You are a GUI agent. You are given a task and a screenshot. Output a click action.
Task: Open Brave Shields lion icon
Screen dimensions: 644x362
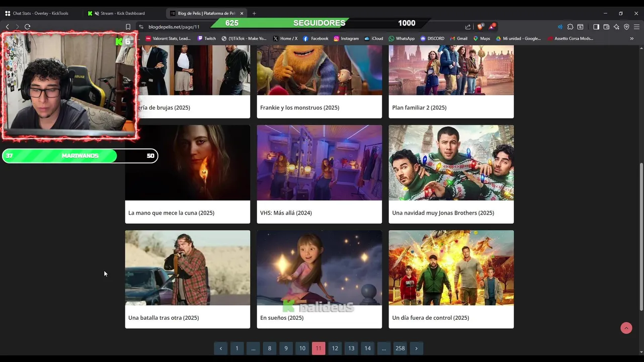tap(480, 27)
